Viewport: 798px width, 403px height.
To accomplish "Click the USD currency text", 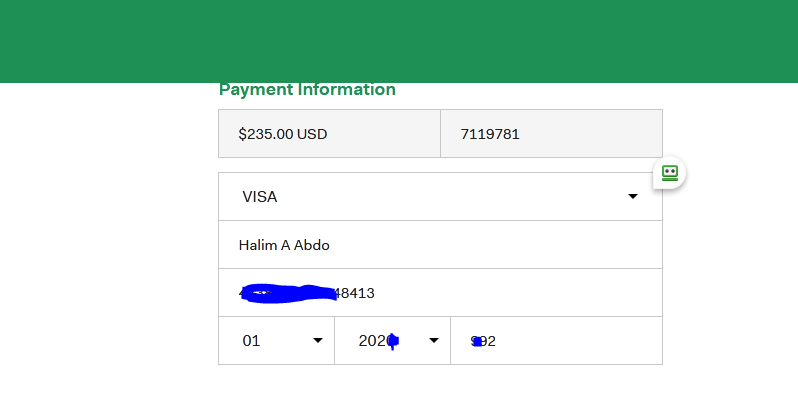I will pos(312,134).
